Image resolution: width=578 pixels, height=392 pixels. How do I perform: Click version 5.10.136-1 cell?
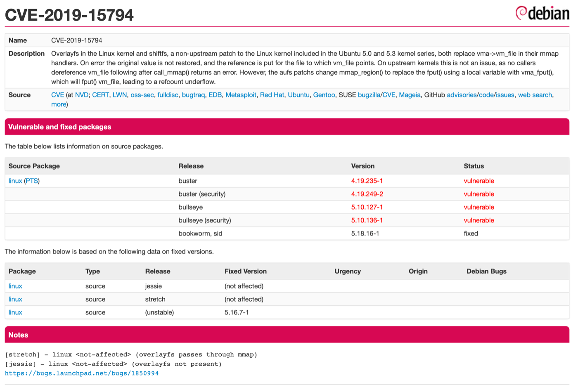coord(367,220)
